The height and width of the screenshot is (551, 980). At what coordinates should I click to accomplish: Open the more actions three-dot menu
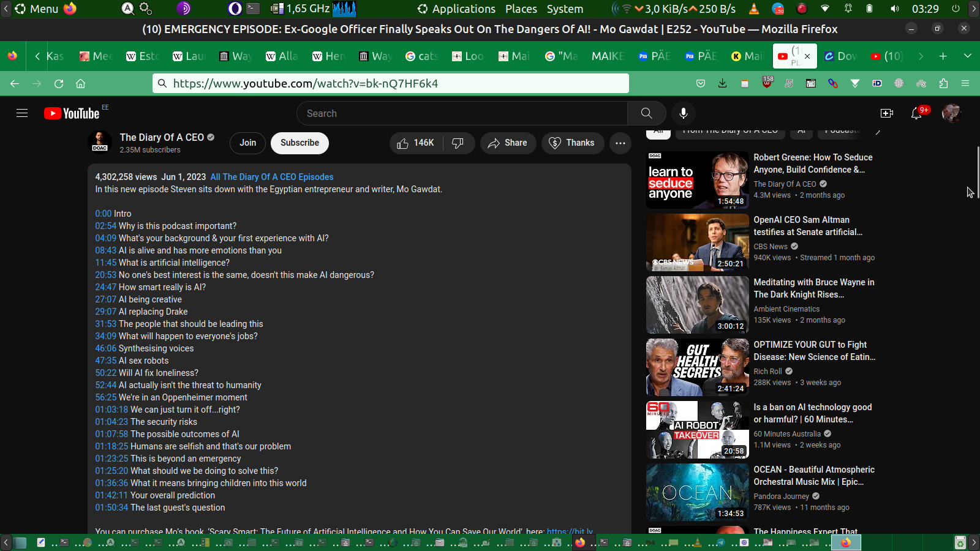click(620, 143)
